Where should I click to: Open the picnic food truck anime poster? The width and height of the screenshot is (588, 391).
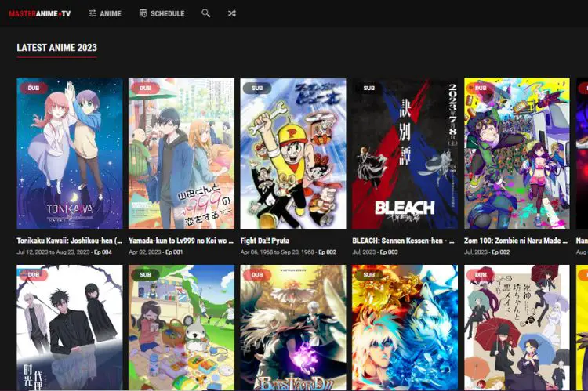tap(182, 328)
